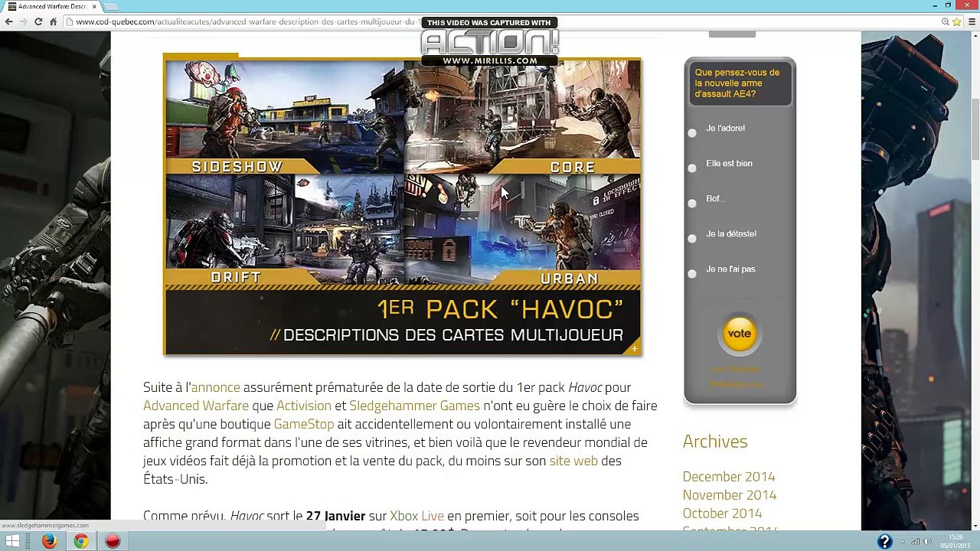The image size is (980, 551).
Task: Show hidden system tray icons
Action: (x=901, y=542)
